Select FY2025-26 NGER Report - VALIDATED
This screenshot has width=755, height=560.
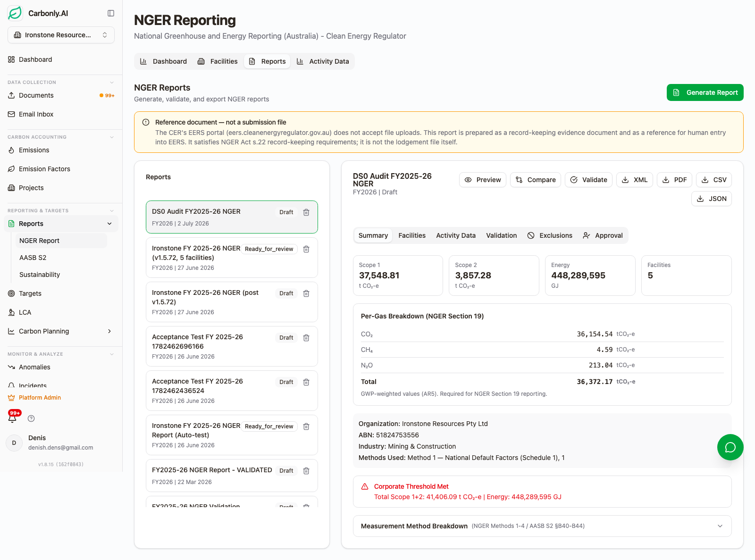click(232, 476)
